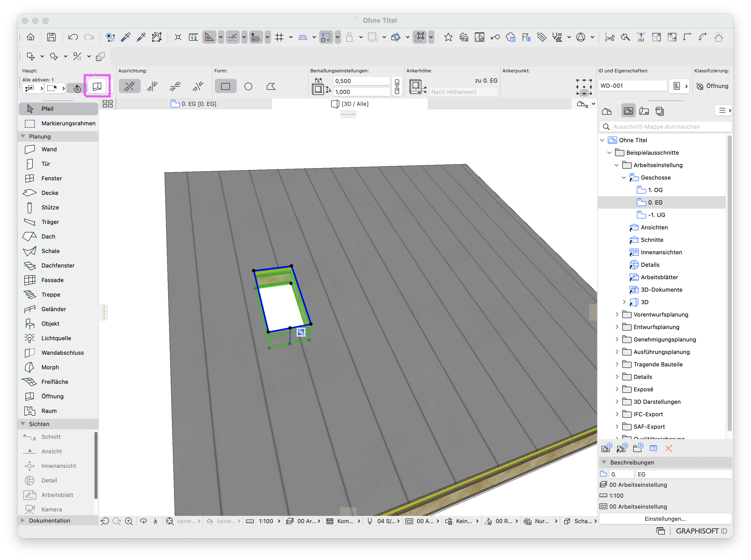Open the Ausschnitt-Mappe navigator tab icon
The width and height of the screenshot is (751, 560).
628,111
